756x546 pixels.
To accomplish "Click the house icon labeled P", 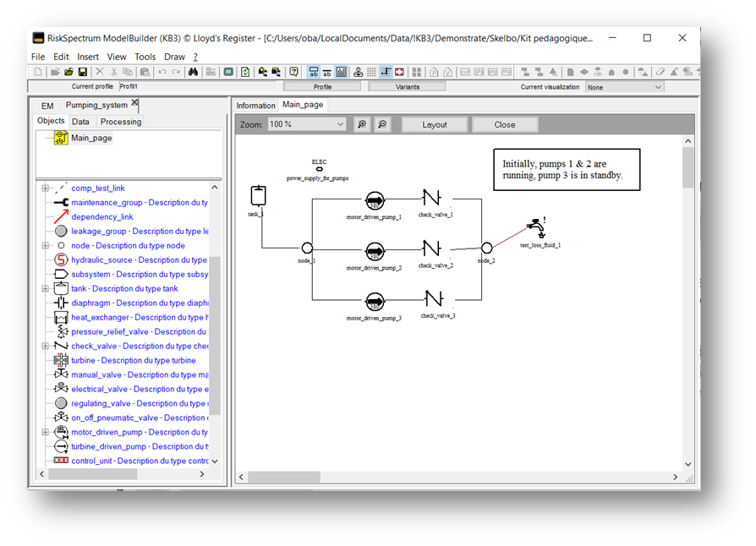I will 434,72.
